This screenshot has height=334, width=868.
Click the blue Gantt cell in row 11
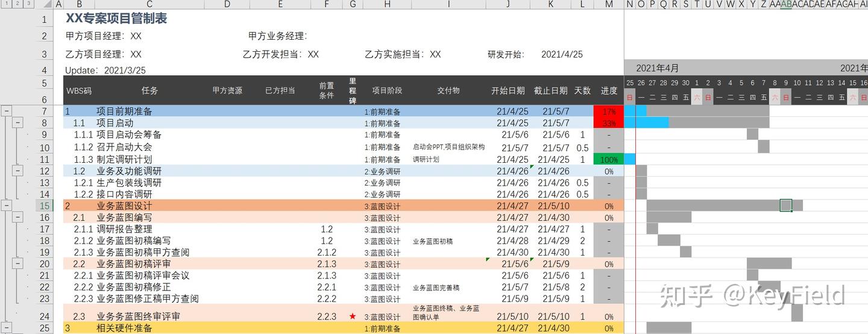[x=630, y=160]
